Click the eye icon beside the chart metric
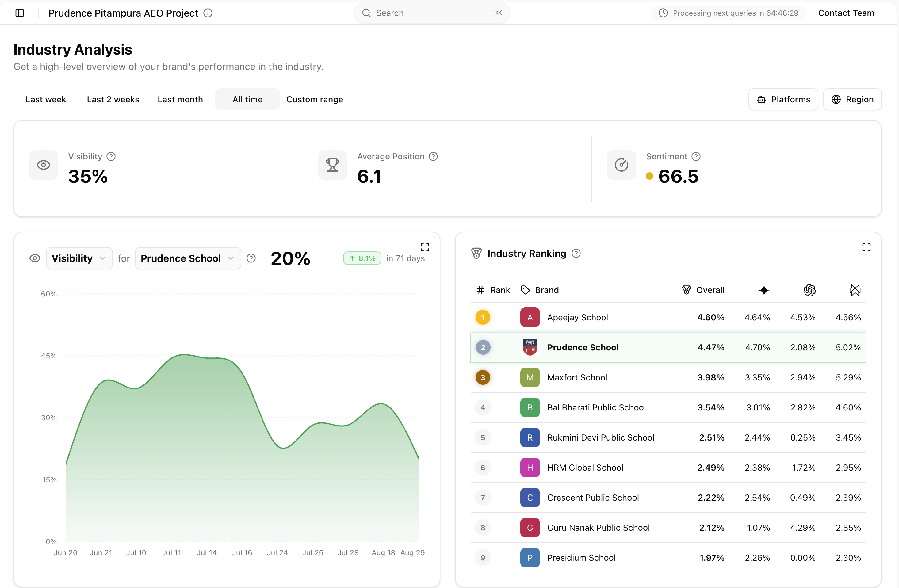Screen dimensions: 899x588 pos(35,258)
